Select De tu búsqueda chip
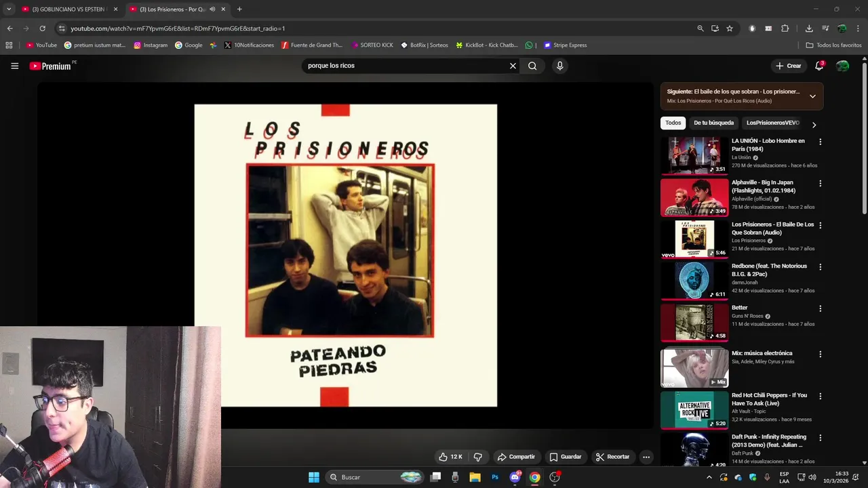Screen dimensions: 868x488 click(713, 123)
